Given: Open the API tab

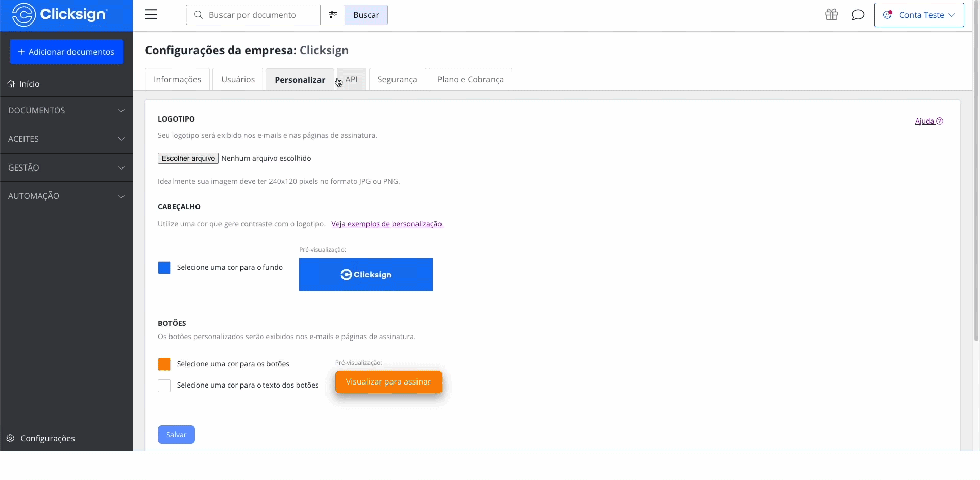Looking at the screenshot, I should 351,79.
